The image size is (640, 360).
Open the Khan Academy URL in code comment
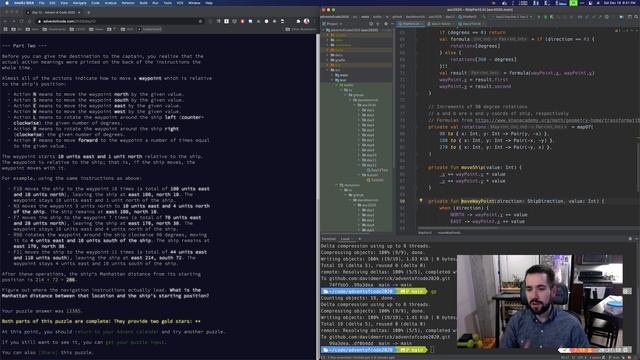[x=557, y=120]
